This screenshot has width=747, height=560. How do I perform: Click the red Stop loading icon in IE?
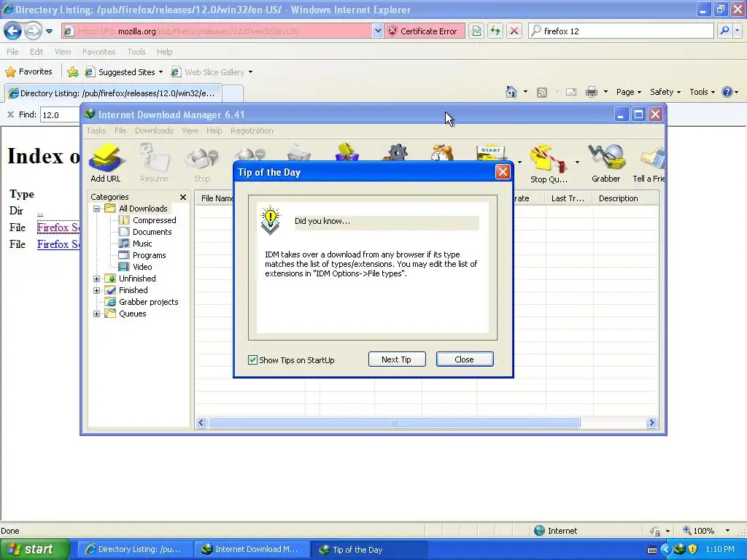coord(514,31)
